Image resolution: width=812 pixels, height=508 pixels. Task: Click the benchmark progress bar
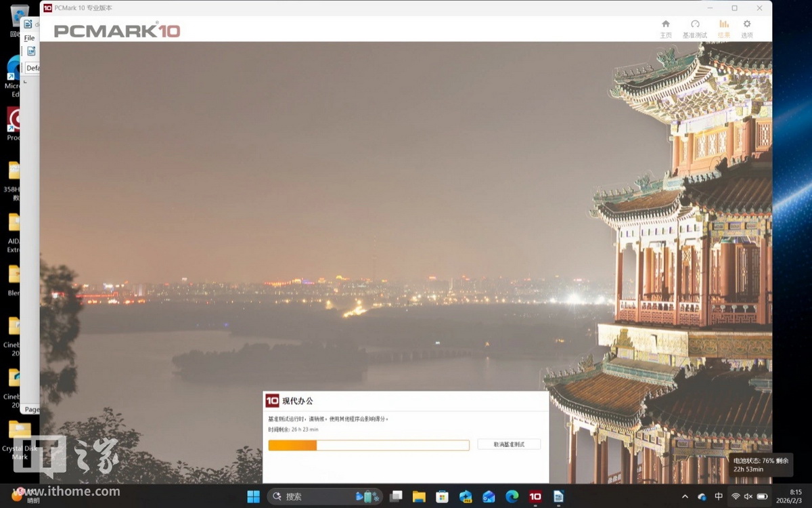tap(369, 445)
